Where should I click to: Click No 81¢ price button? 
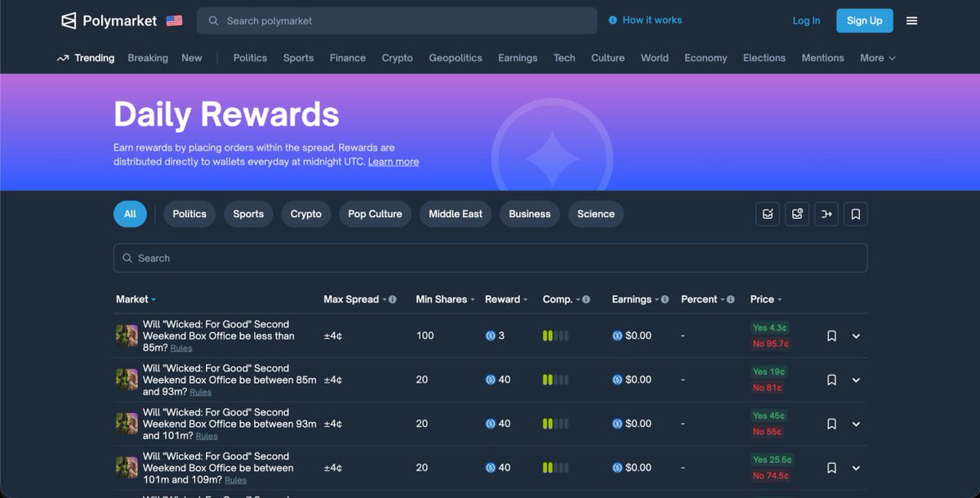(x=768, y=388)
